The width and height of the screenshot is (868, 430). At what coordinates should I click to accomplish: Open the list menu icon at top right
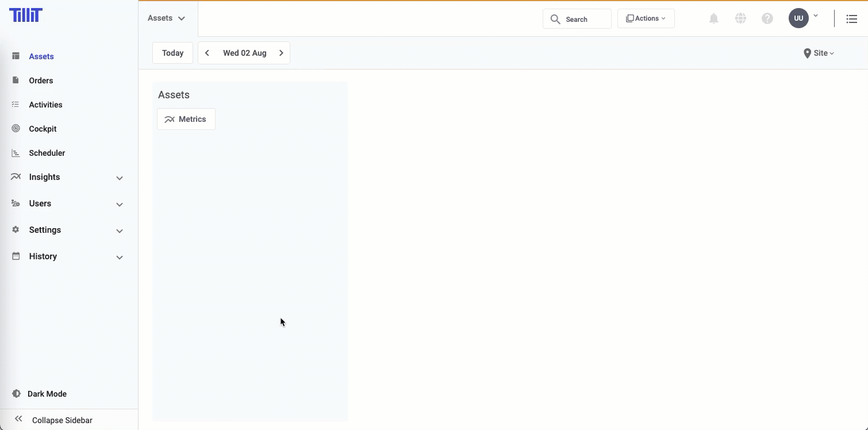point(851,19)
